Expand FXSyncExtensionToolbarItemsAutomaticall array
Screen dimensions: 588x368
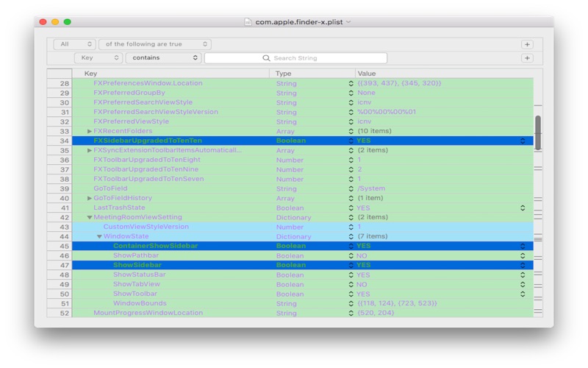[x=90, y=150]
